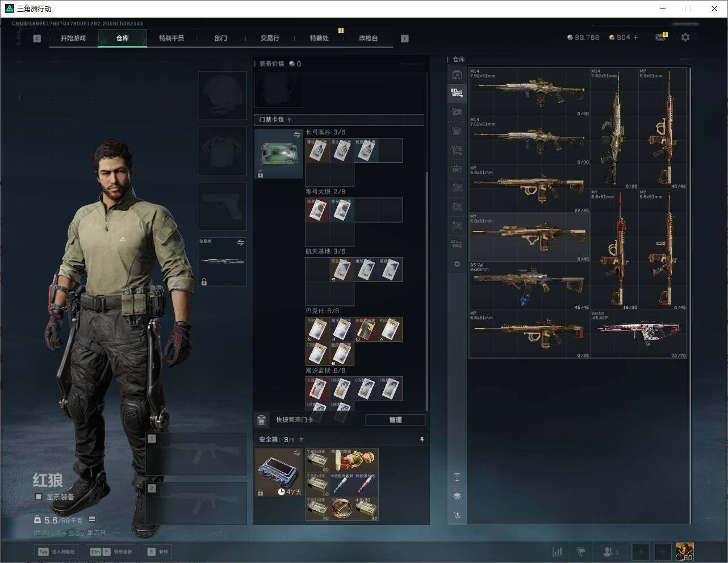
Task: Select the AS Val rifle in warehouse
Action: (x=529, y=286)
